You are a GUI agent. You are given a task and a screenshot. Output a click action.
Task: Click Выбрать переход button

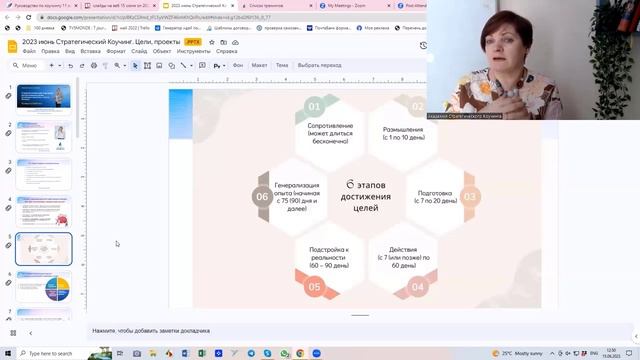[x=320, y=65]
